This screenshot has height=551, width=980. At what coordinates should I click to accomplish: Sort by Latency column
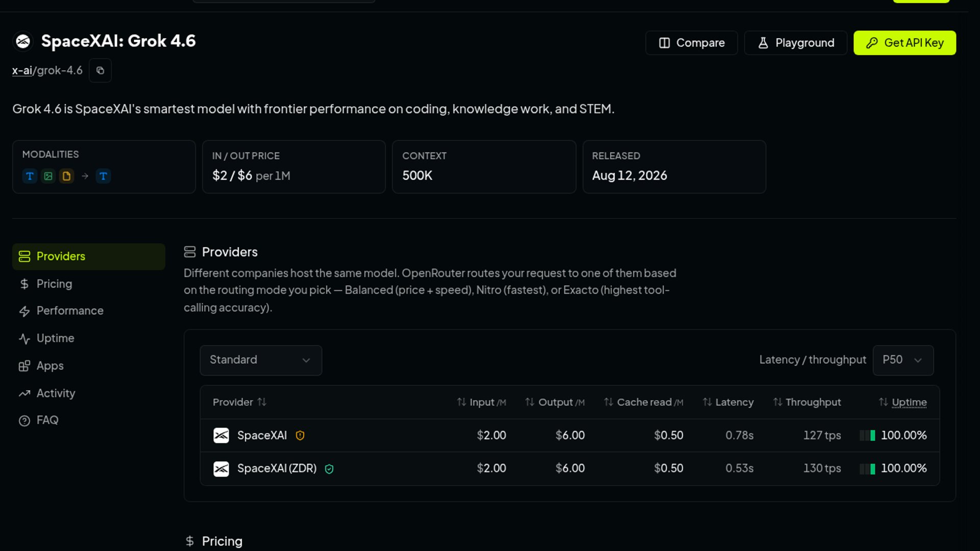[x=728, y=403]
